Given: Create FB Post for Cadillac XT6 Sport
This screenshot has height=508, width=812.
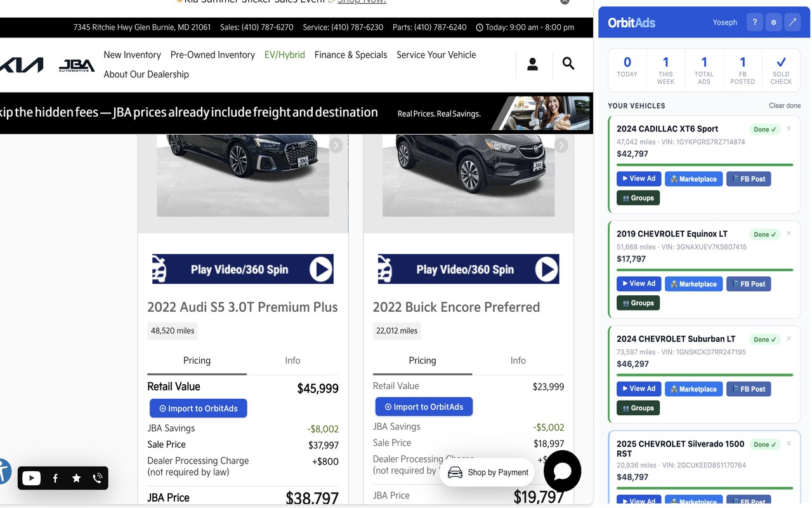Looking at the screenshot, I should [x=749, y=179].
